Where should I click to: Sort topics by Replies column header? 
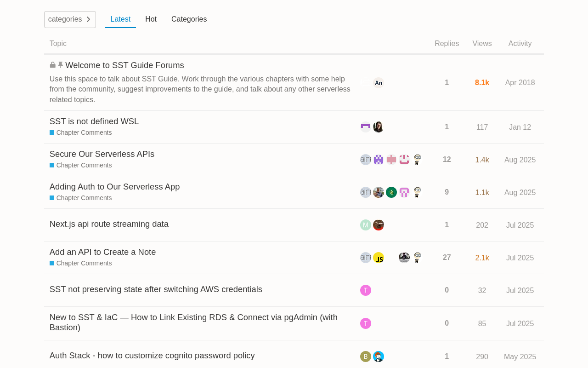447,44
